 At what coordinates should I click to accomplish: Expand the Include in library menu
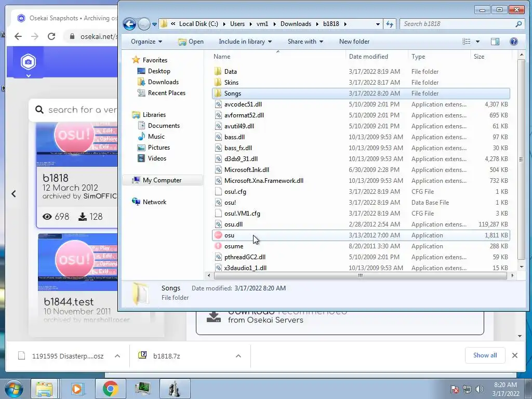click(x=245, y=42)
